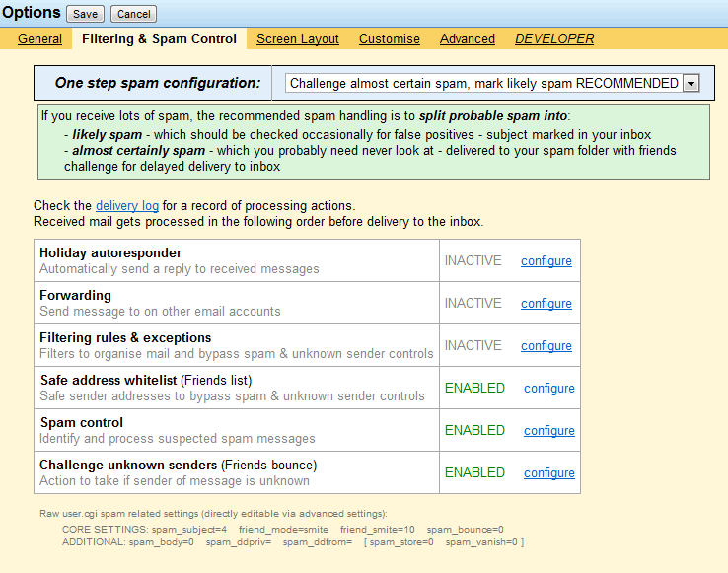Click the dropdown arrow of spam configuration

coord(691,84)
